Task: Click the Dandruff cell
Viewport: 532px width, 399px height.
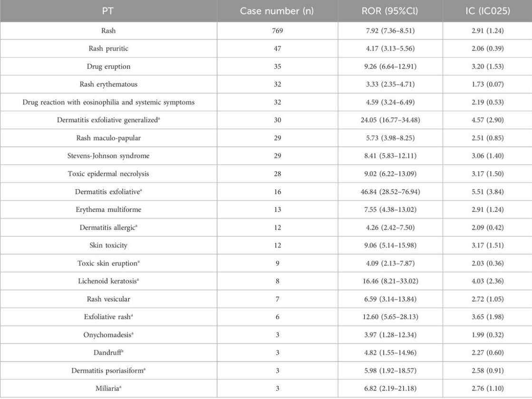Action: point(108,352)
